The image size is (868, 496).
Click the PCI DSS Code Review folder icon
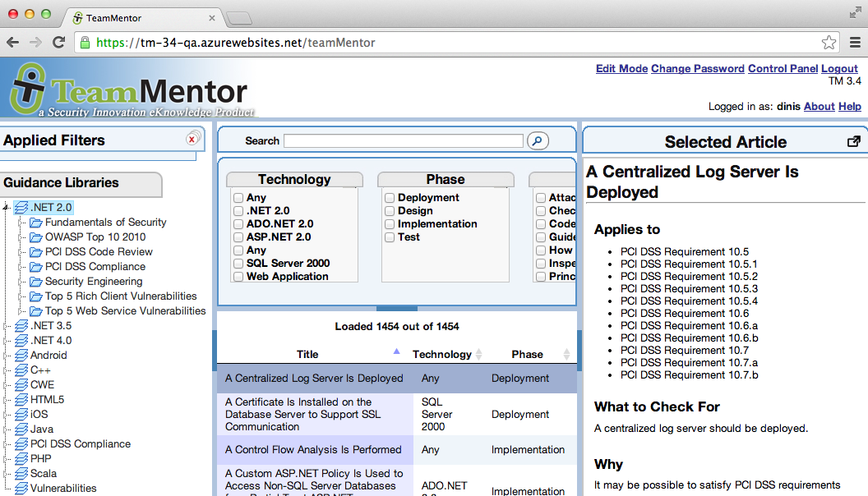coord(36,252)
